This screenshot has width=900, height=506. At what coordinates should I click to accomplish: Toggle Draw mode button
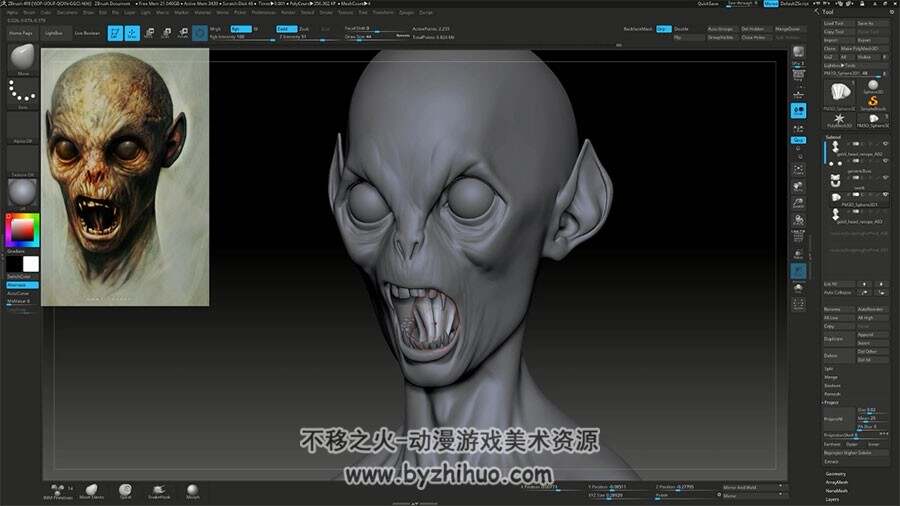click(x=132, y=33)
